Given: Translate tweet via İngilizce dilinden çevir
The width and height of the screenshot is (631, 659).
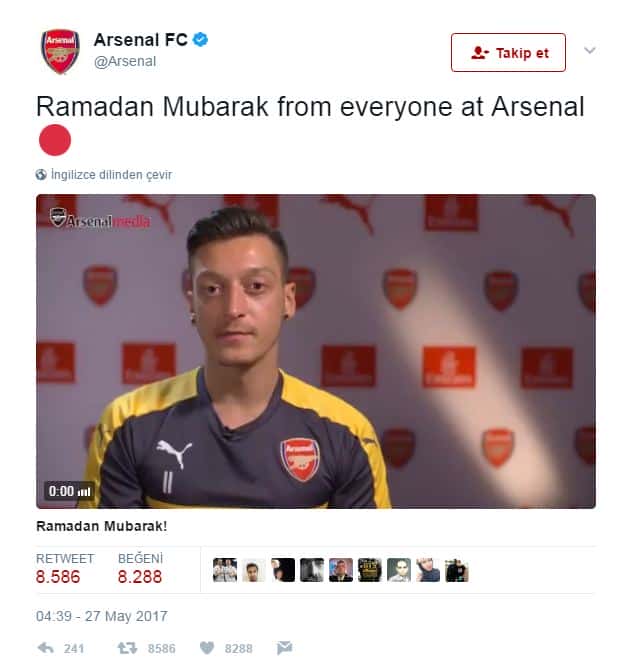Looking at the screenshot, I should point(111,174).
